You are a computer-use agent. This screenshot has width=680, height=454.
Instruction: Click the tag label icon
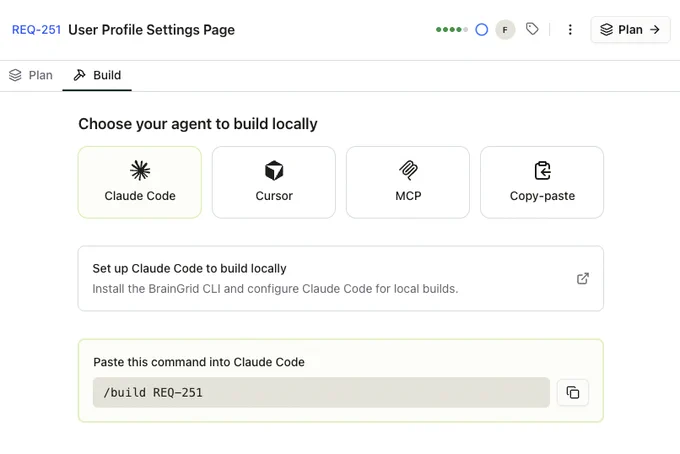pos(532,29)
